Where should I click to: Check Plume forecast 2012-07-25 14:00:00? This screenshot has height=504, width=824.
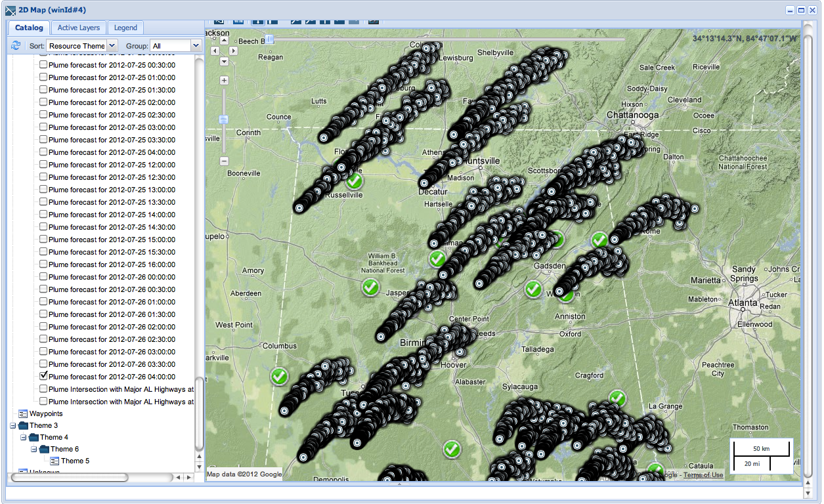(x=43, y=214)
